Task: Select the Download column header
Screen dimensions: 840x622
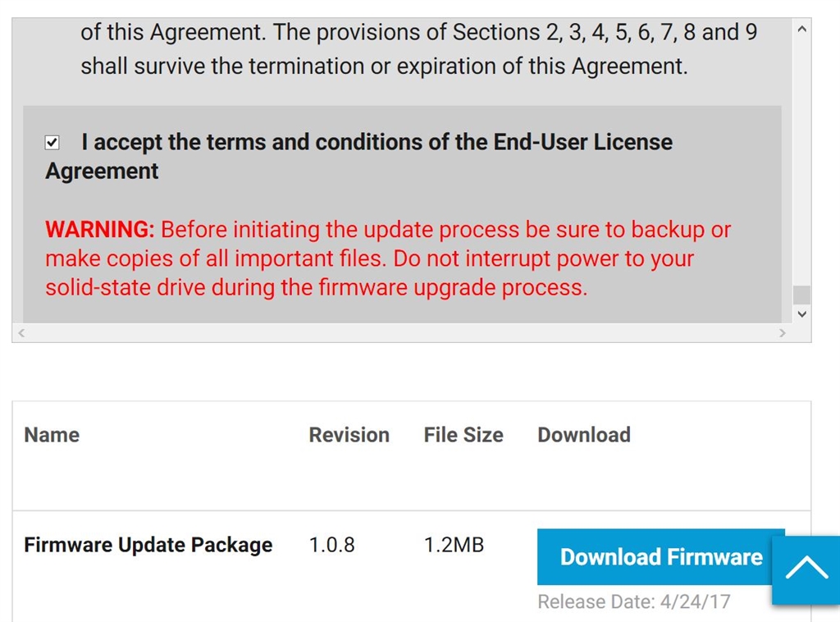Action: point(584,435)
